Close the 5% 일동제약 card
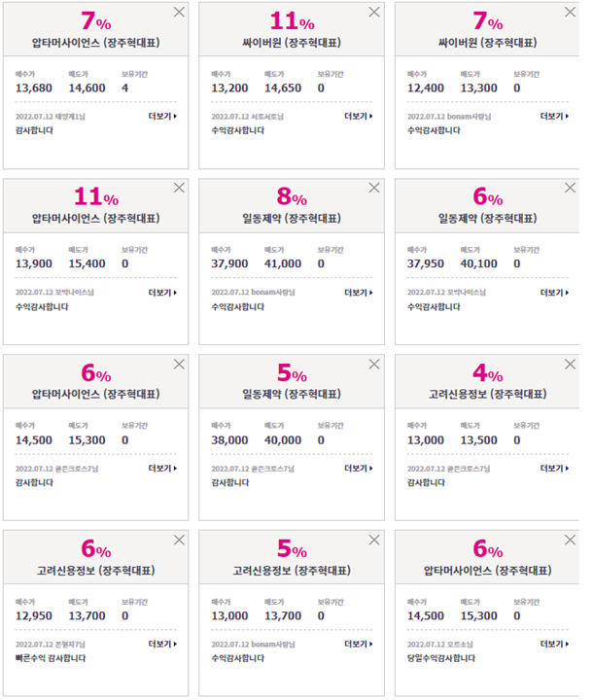Viewport: 593px width, 700px height. click(374, 365)
